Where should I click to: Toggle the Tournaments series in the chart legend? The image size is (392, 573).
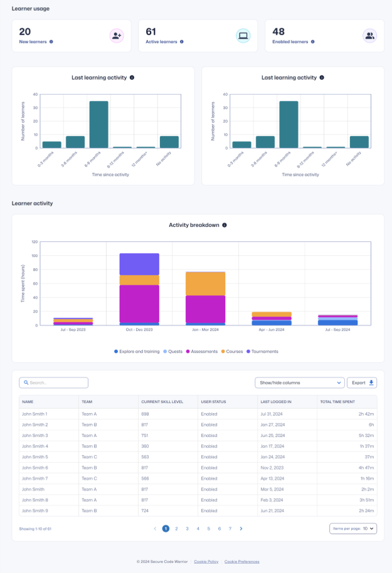tap(264, 351)
